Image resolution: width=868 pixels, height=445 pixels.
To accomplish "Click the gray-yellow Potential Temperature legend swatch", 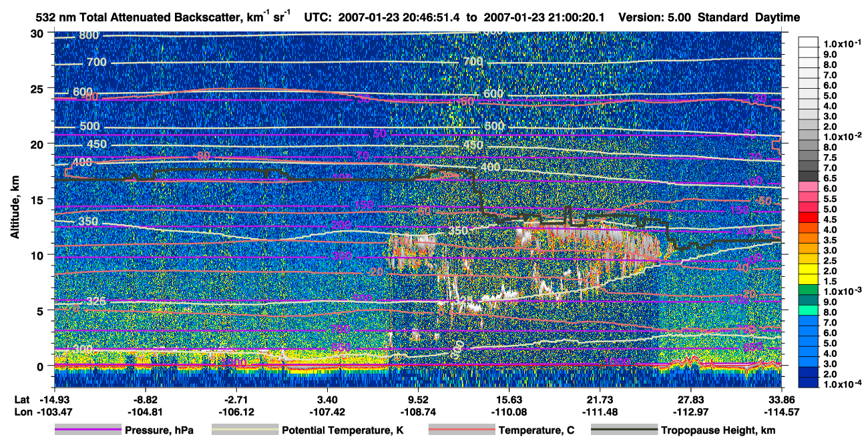I will 244,430.
